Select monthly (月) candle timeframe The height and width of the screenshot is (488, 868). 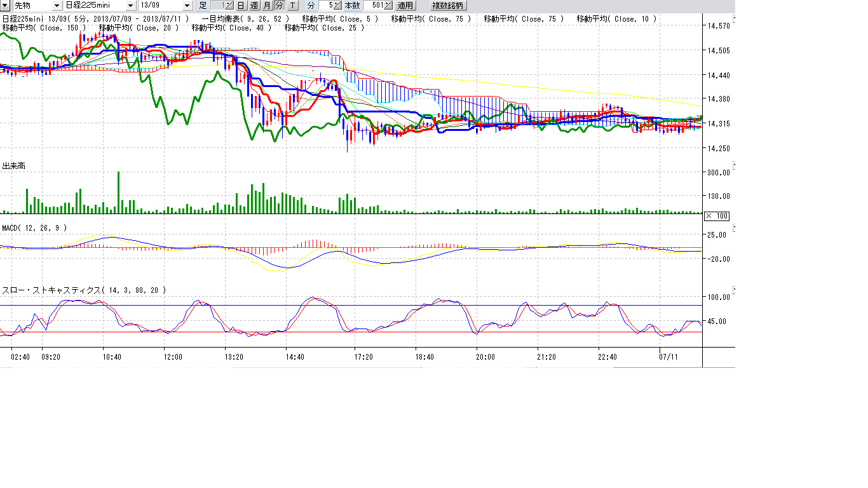point(267,6)
